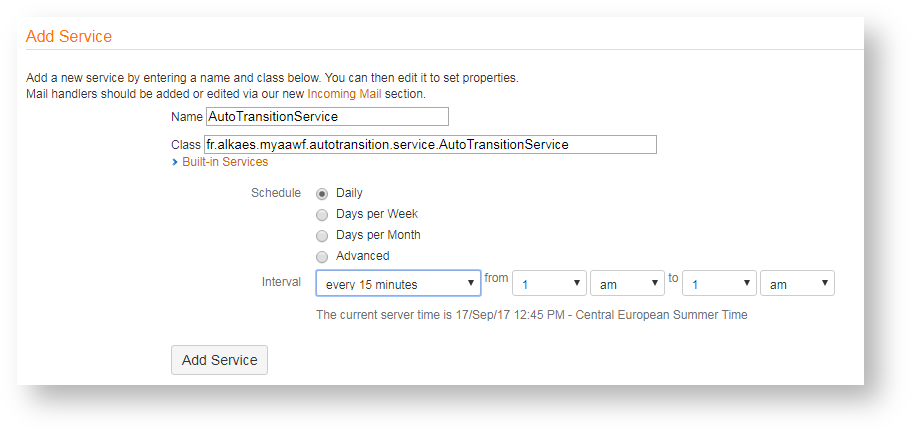Screen dimensions: 912x433
Task: Choose the Days per Week option
Action: (322, 215)
